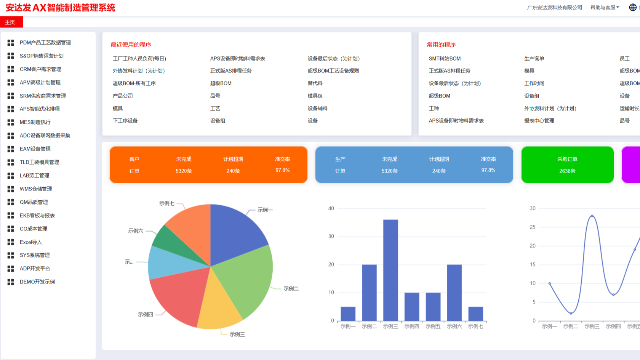Image resolution: width=640 pixels, height=360 pixels.
Task: Click the 示例六 bar in bar chart
Action: pyautogui.click(x=454, y=293)
